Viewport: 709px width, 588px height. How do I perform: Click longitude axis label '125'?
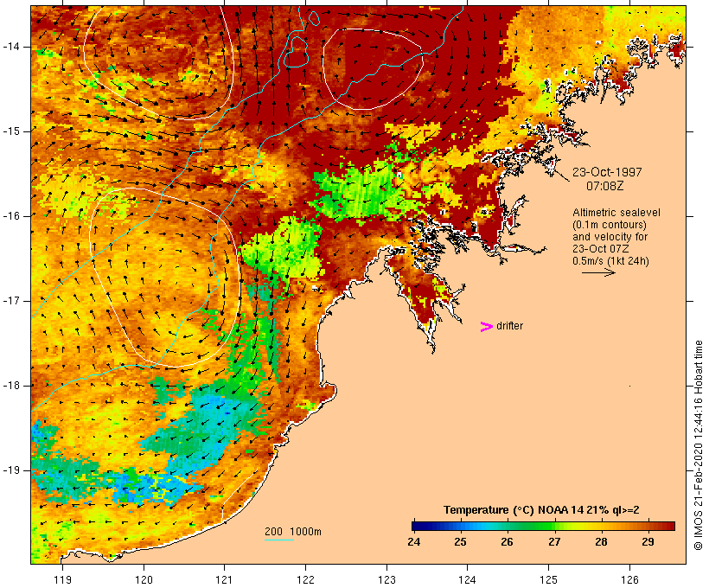point(548,579)
